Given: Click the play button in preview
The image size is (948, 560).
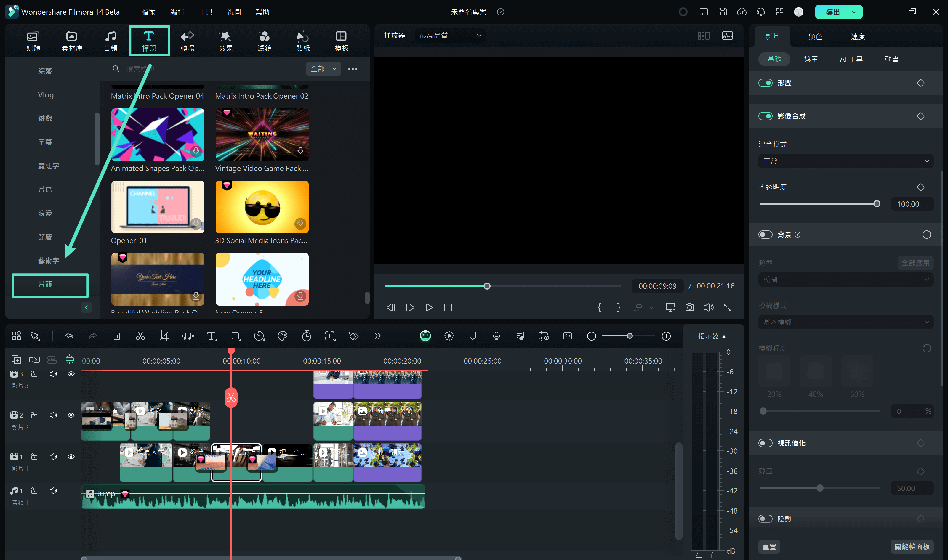Looking at the screenshot, I should coord(429,307).
